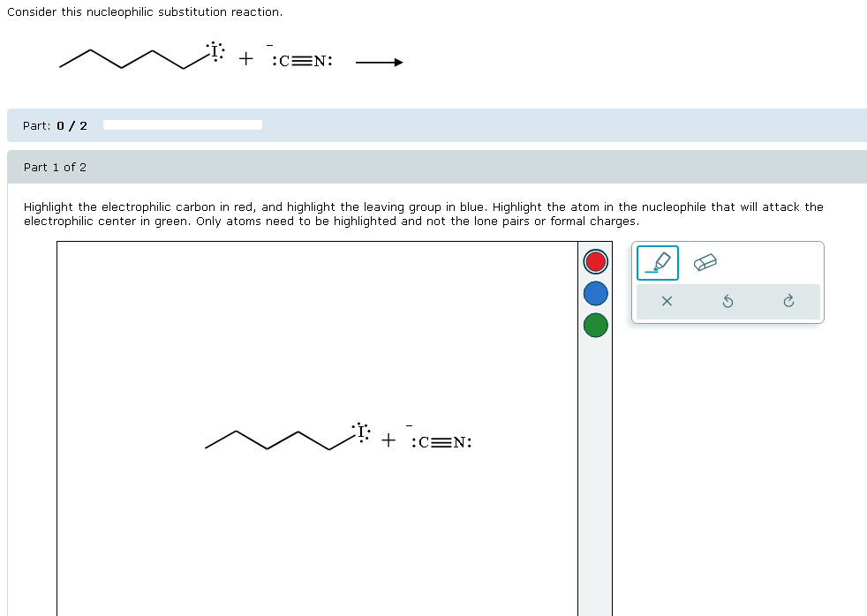Click the carbon bonded to iodine
This screenshot has width=867, height=616.
331,448
